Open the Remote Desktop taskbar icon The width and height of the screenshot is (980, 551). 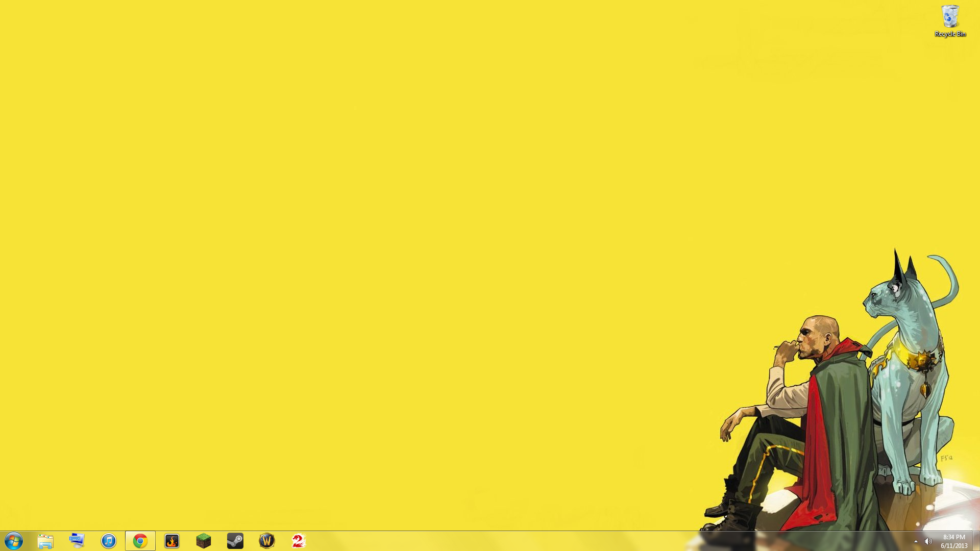77,541
